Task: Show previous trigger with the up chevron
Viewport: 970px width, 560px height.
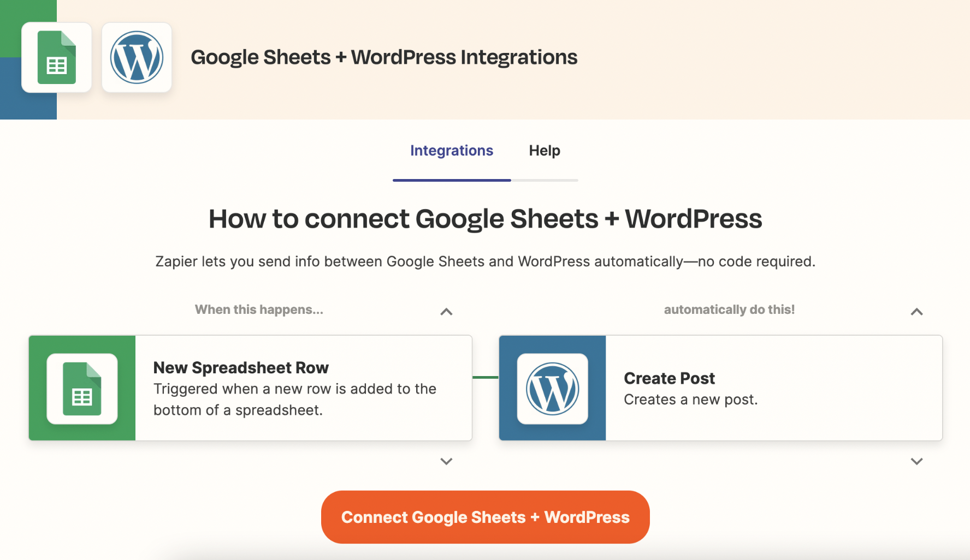Action: pos(446,312)
